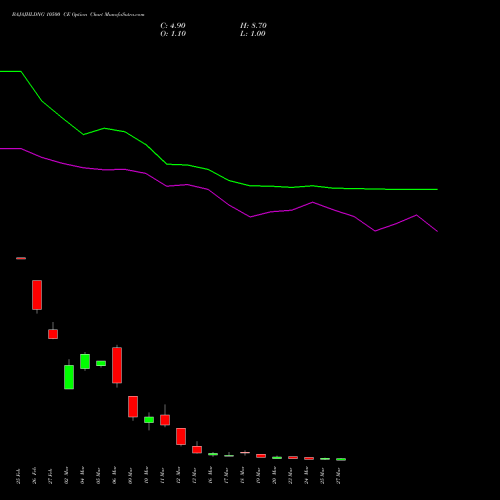Image resolution: width=500 pixels, height=500 pixels.
Task: Click the open value 'O: 1.10'
Action: coord(173,34)
